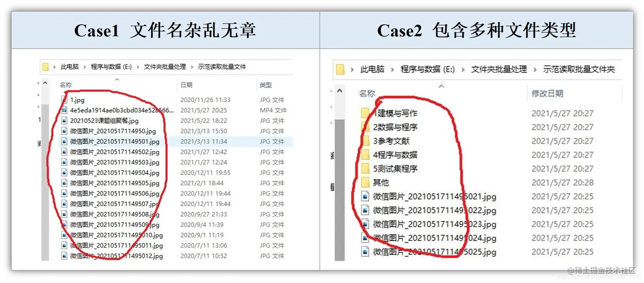644x283 pixels.
Task: Sort Case2 files by the 修改日期 column header
Action: click(x=547, y=93)
